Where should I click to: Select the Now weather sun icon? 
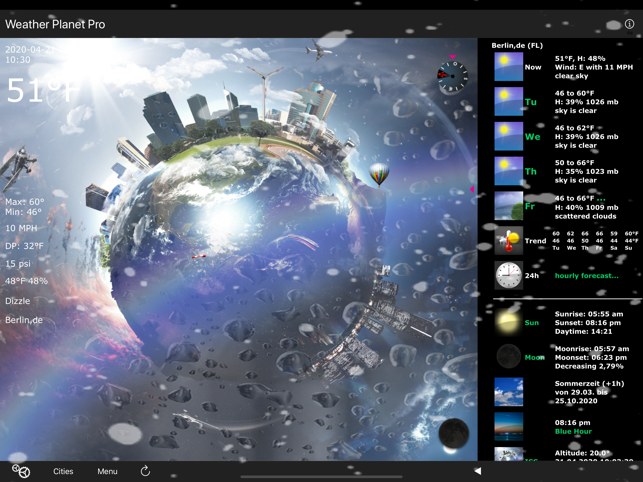508,67
